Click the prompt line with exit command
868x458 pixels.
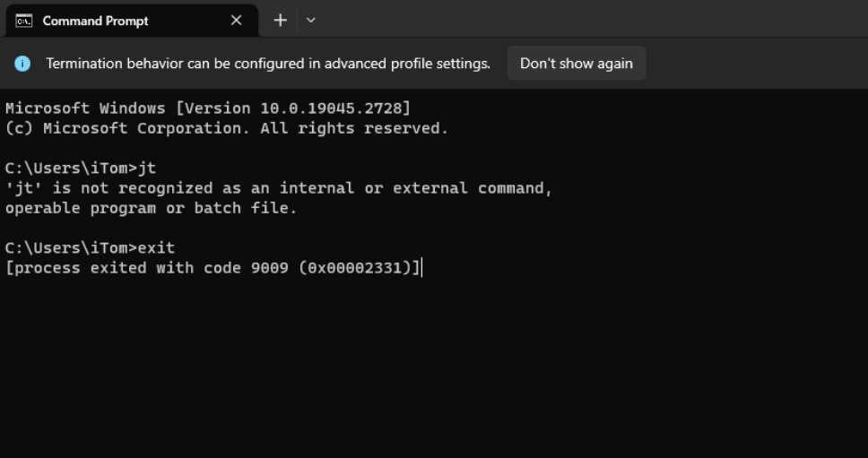[91, 247]
